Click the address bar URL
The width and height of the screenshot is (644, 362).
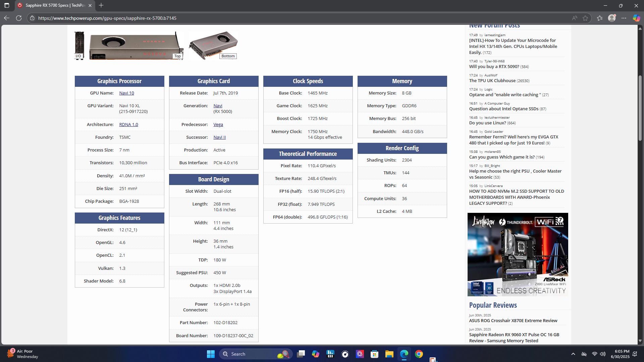(107, 18)
